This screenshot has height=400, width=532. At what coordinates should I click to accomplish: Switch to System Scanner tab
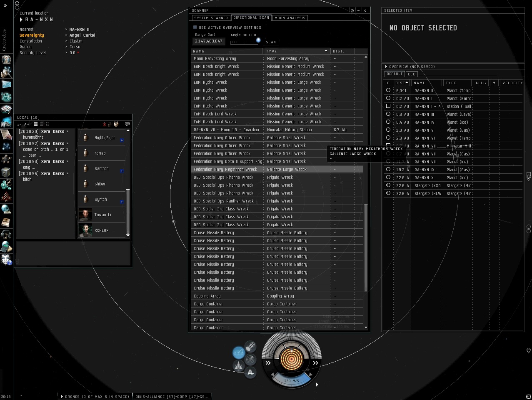[211, 18]
